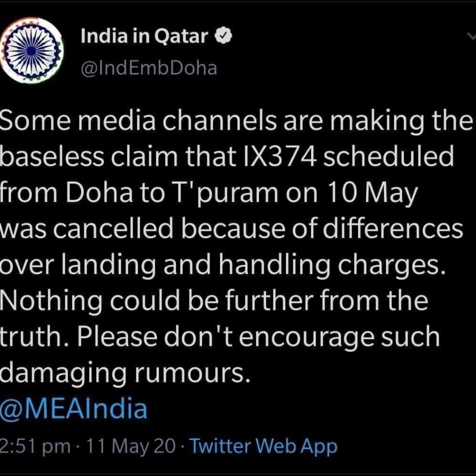Visit the @IndEmbDoha handle

pos(149,68)
